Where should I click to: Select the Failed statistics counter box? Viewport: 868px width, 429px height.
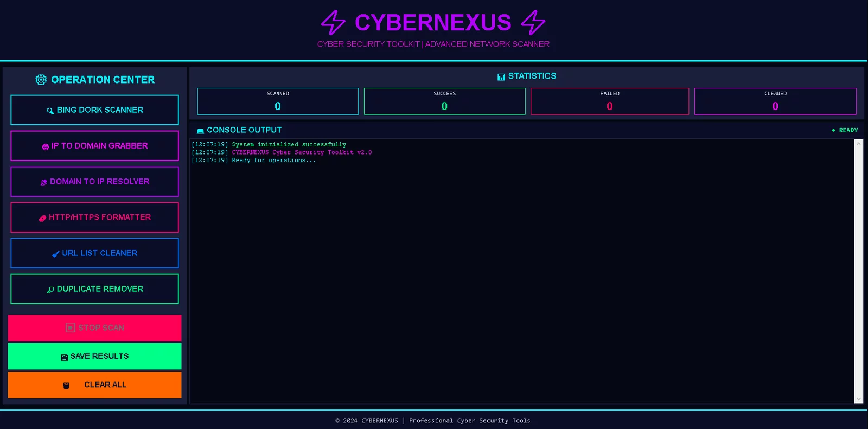click(609, 101)
